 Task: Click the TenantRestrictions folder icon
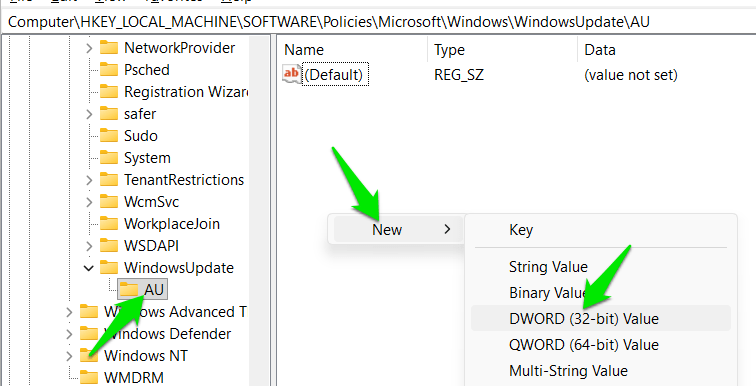tap(109, 180)
